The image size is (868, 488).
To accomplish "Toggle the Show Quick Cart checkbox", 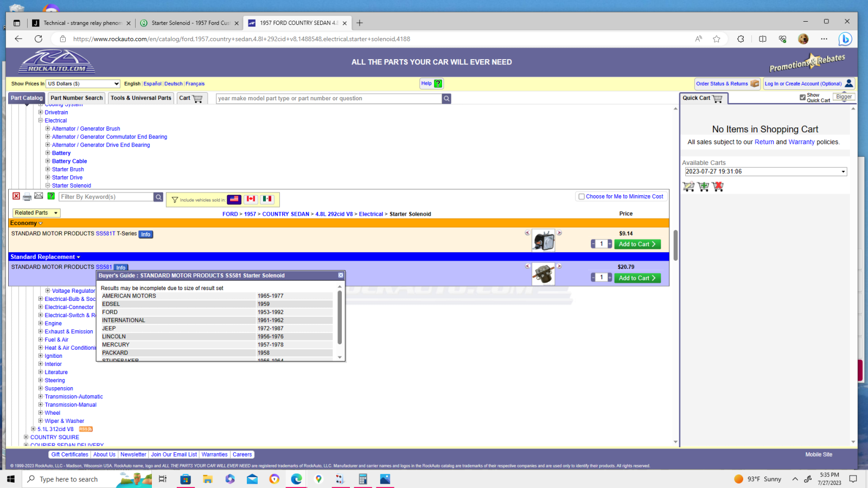I will [x=802, y=98].
